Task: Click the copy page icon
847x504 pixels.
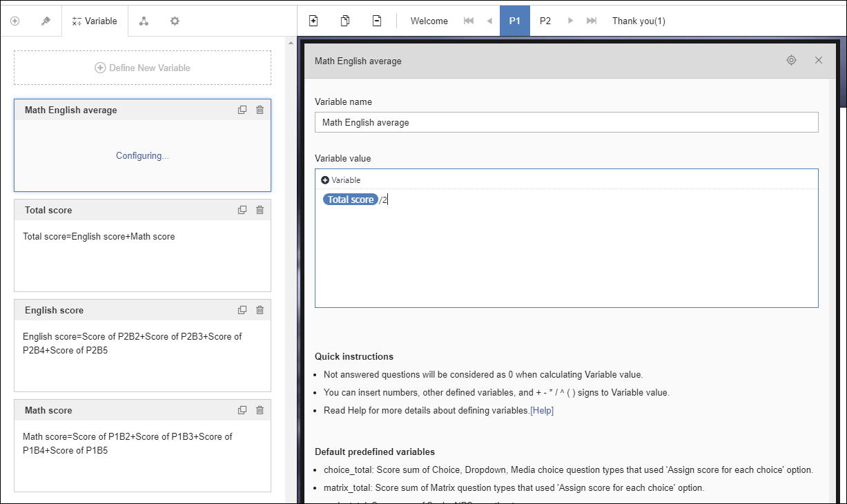Action: [345, 21]
